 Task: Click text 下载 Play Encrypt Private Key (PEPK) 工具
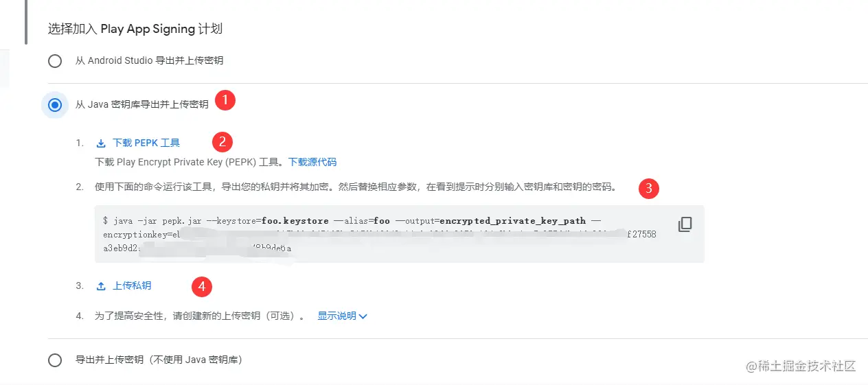[x=190, y=163]
